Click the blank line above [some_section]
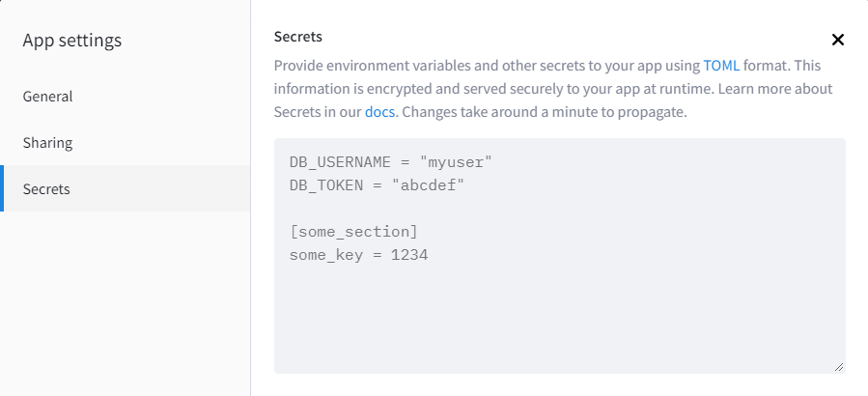Screen dimensions: 868x396 560,209
